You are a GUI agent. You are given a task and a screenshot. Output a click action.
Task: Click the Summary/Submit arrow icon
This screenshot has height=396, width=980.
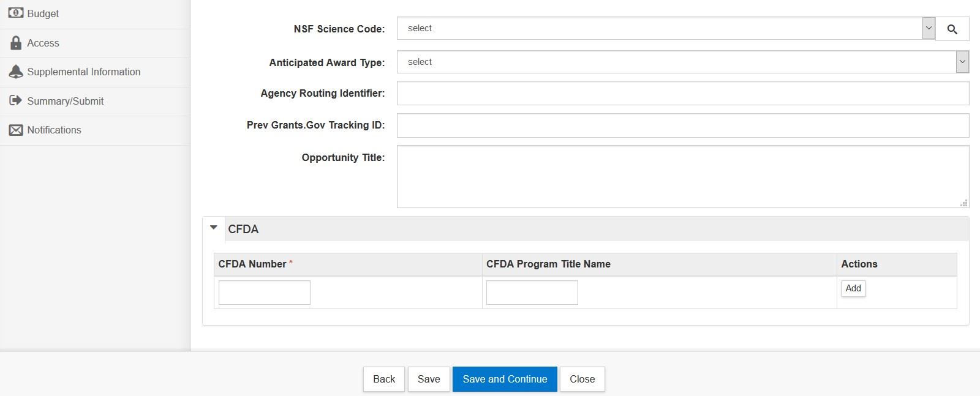pos(16,101)
